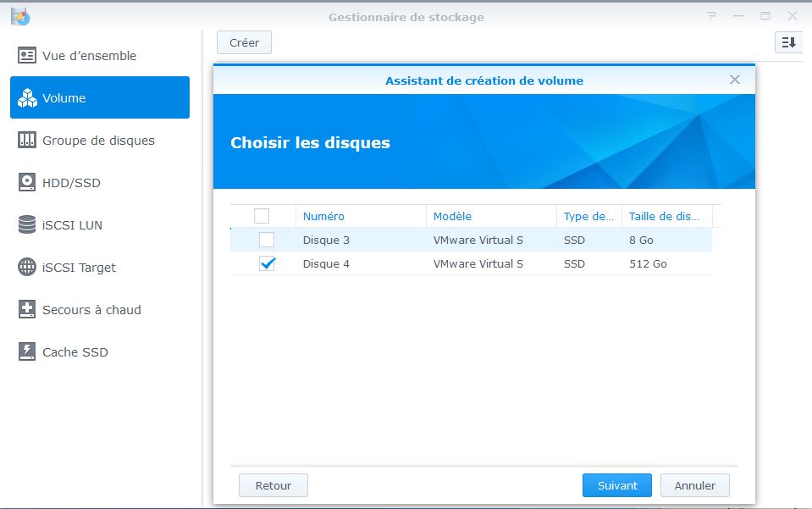Click the 8 Go size cell
Screen dimensions: 812x509
[641, 240]
